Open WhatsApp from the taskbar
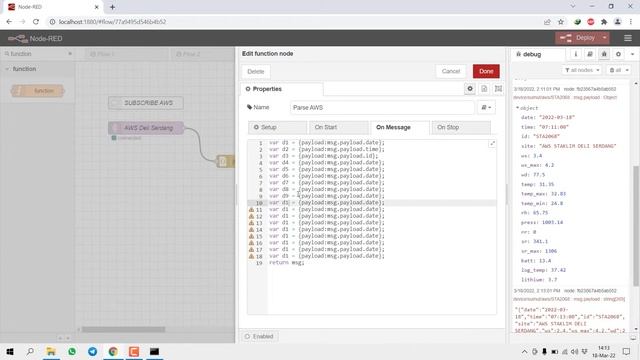This screenshot has height=360, width=640. click(72, 351)
